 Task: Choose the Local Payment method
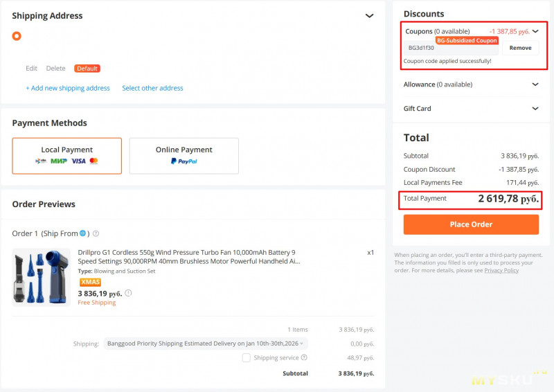(x=67, y=155)
